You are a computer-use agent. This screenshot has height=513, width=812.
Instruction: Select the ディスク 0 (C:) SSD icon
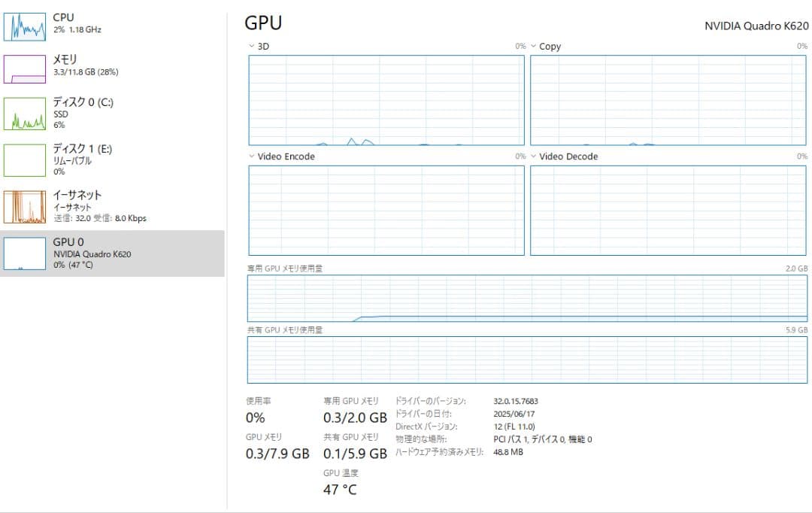(25, 114)
